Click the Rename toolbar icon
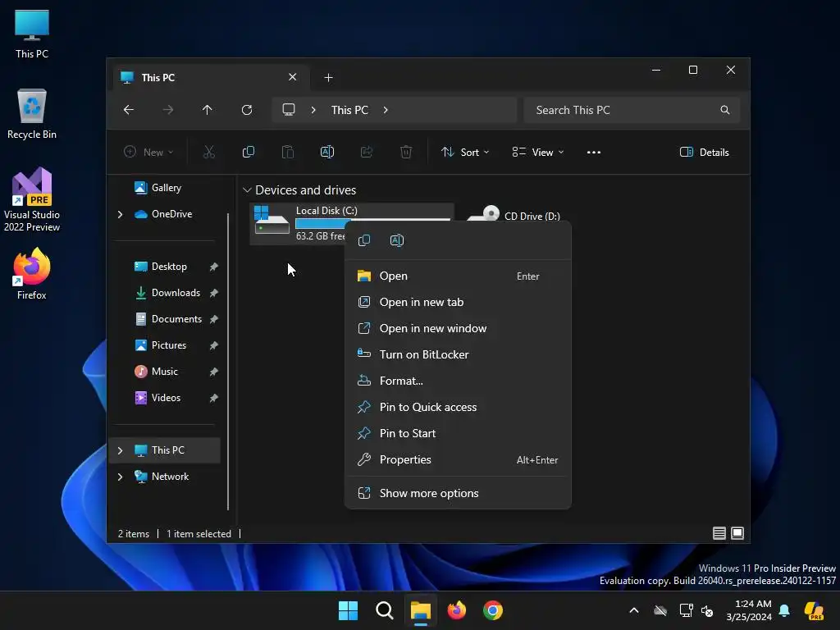The width and height of the screenshot is (840, 630). coord(326,152)
